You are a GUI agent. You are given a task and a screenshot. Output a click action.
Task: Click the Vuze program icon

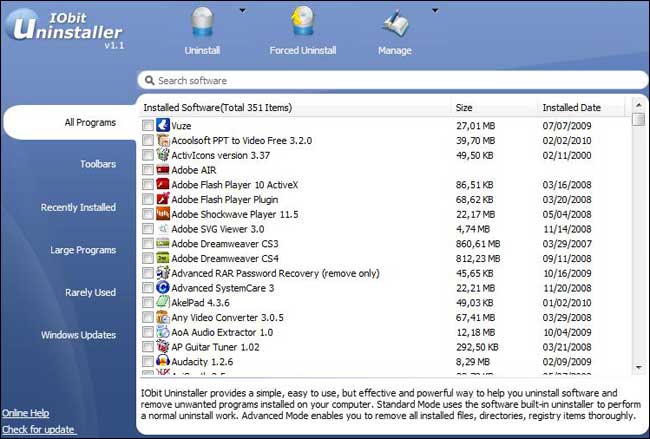coord(163,126)
